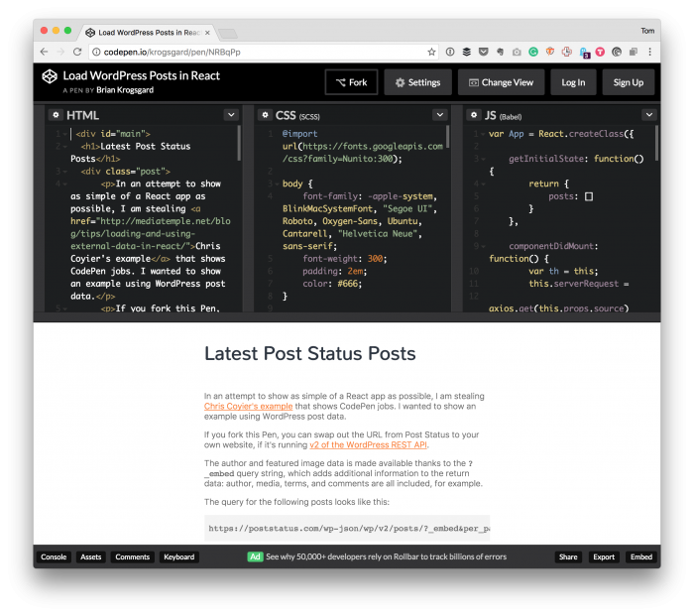Viewport: 694px width, 616px height.
Task: Click the red cross clock extension icon
Action: [x=567, y=52]
